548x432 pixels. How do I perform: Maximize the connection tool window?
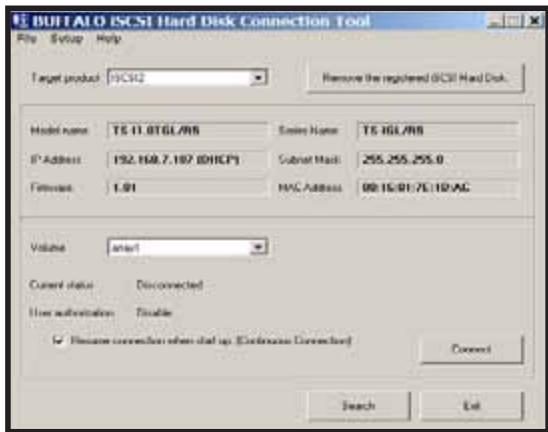click(x=513, y=21)
